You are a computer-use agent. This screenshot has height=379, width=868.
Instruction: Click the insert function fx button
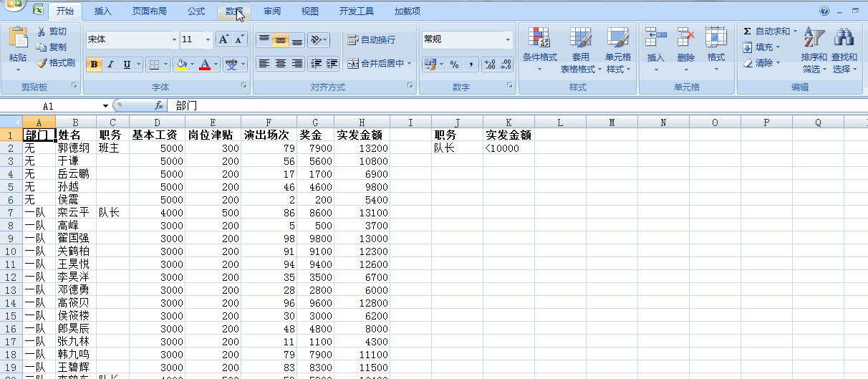159,105
